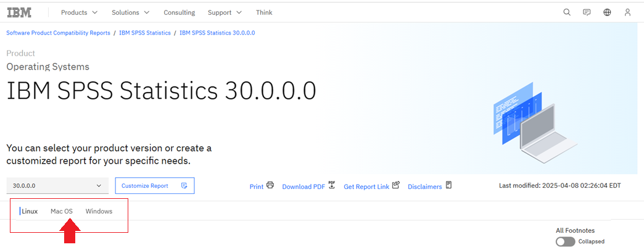Click the Customize Report button
Image resolution: width=644 pixels, height=247 pixels.
[x=155, y=186]
